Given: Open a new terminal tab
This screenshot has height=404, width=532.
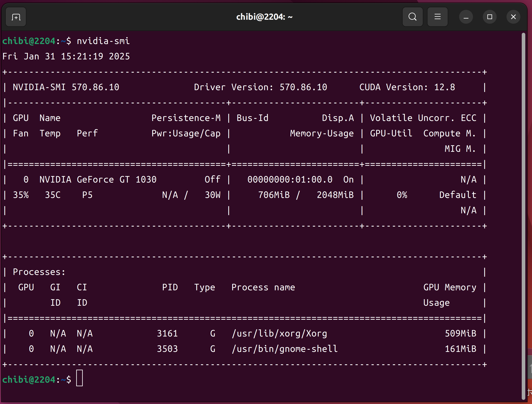Looking at the screenshot, I should 16,17.
